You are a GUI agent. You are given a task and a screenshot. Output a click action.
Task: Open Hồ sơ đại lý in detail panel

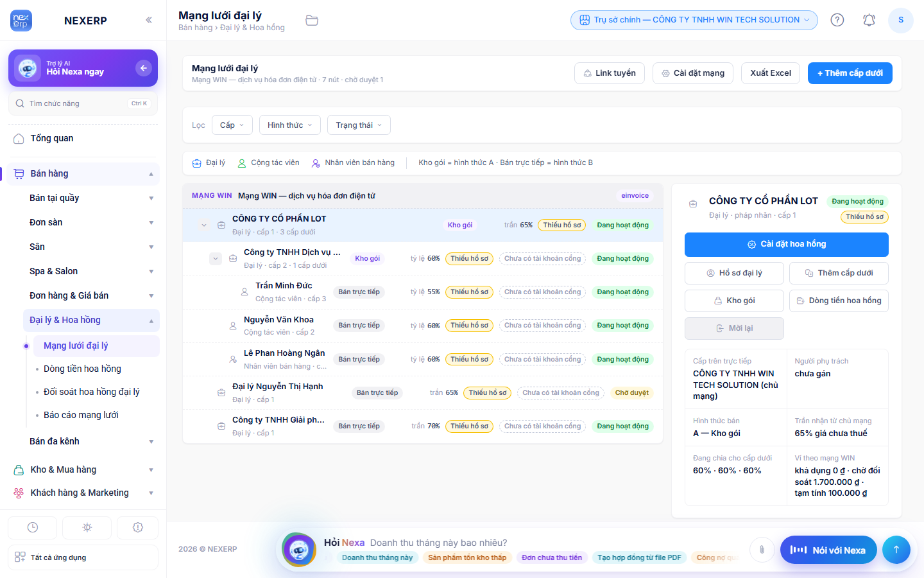[x=734, y=273]
